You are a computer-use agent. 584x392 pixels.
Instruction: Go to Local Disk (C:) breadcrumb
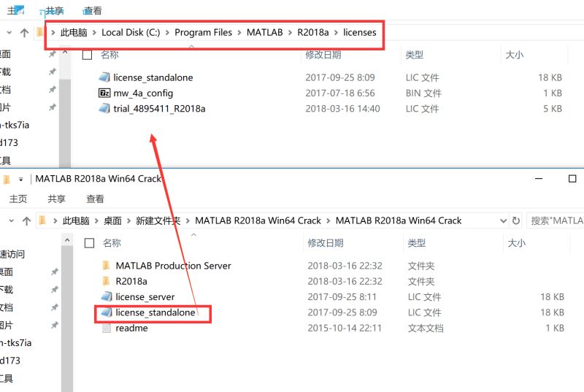pos(131,32)
